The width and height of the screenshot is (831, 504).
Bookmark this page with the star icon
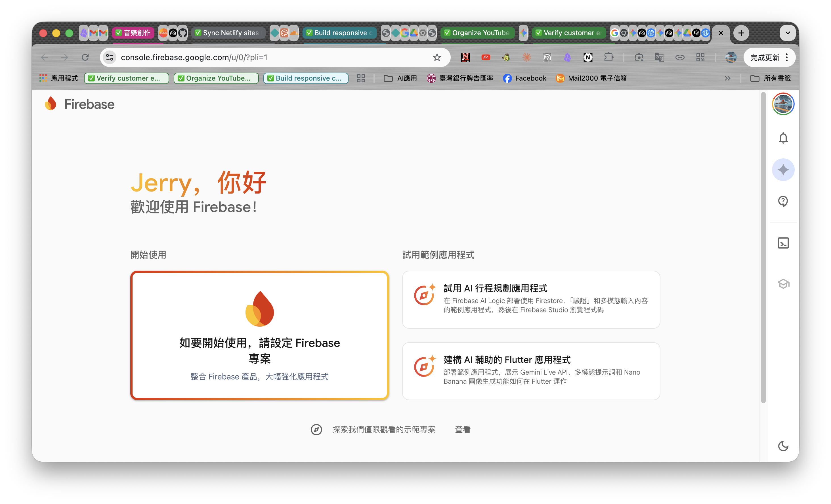pyautogui.click(x=437, y=57)
